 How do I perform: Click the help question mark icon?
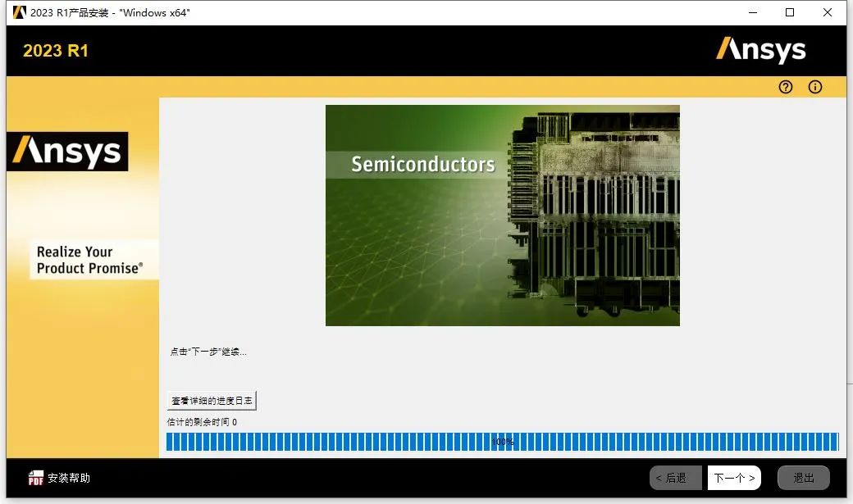coord(785,87)
